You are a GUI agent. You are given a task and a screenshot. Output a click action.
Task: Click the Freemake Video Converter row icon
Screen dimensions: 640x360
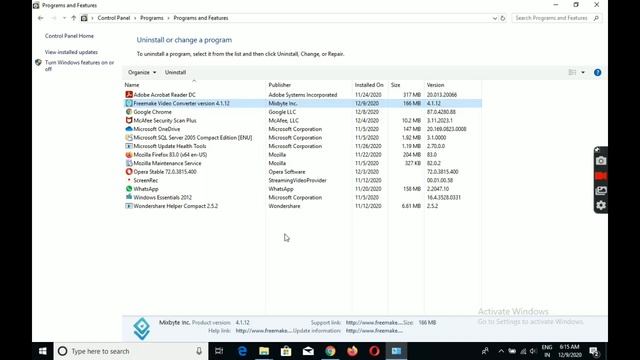(129, 103)
